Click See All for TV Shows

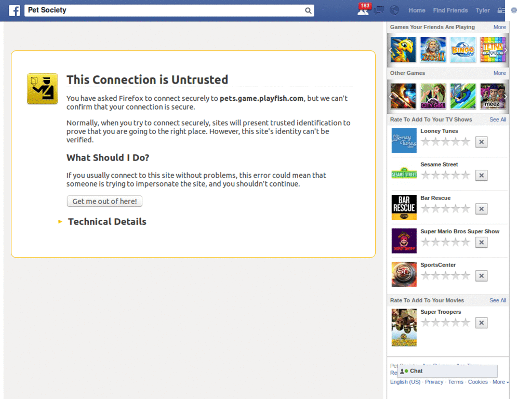pos(498,119)
